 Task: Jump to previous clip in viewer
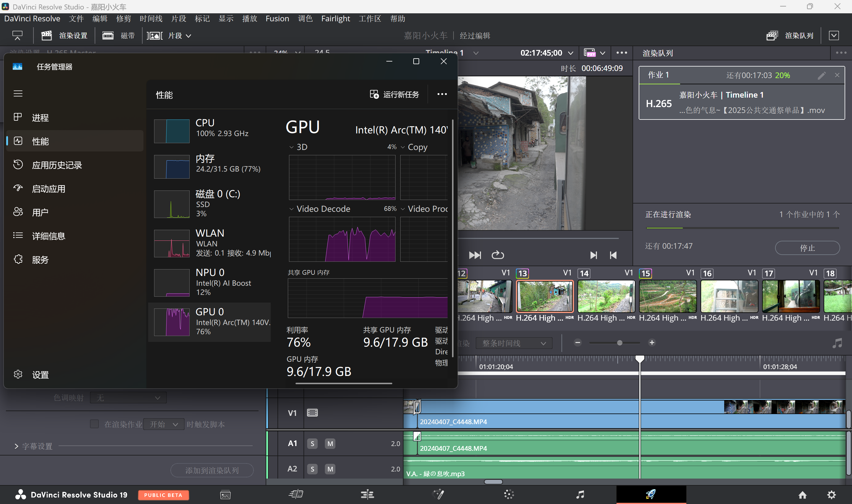click(613, 255)
